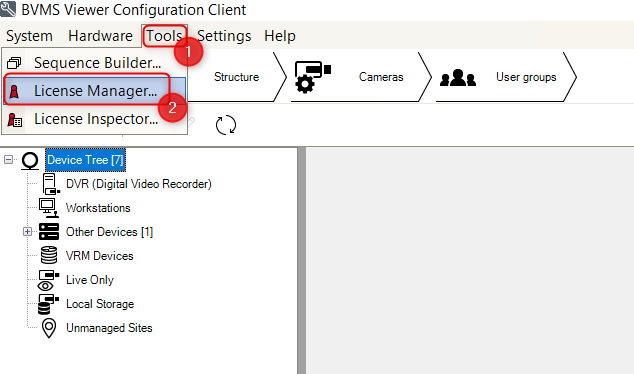This screenshot has width=634, height=374.
Task: Click the DVR recorder icon
Action: coord(51,184)
